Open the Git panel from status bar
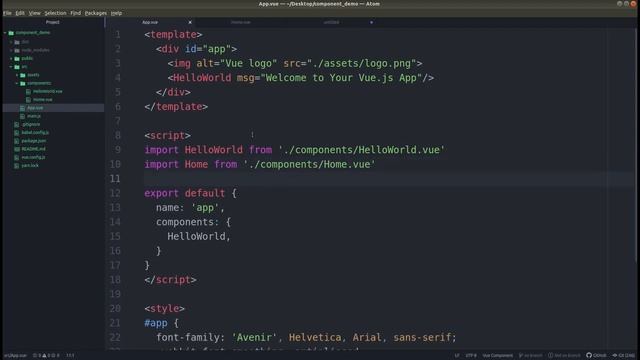 tap(623, 356)
